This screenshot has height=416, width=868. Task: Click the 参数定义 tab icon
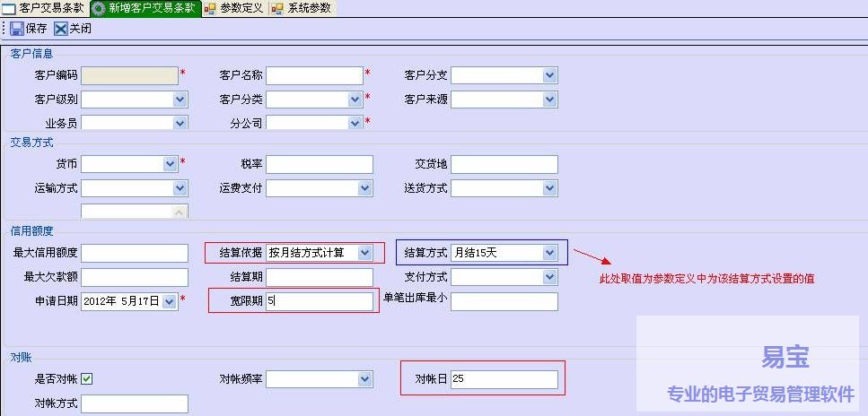[x=210, y=8]
